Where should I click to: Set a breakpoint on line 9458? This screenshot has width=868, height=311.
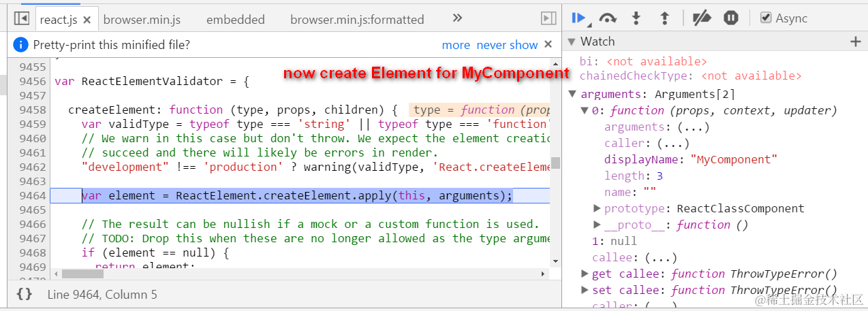[33, 110]
